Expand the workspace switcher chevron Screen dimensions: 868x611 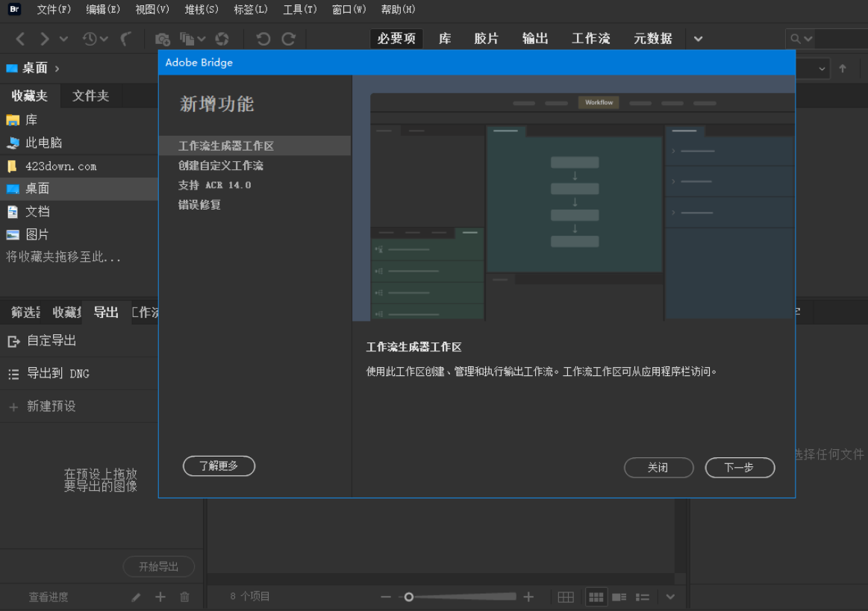(698, 39)
